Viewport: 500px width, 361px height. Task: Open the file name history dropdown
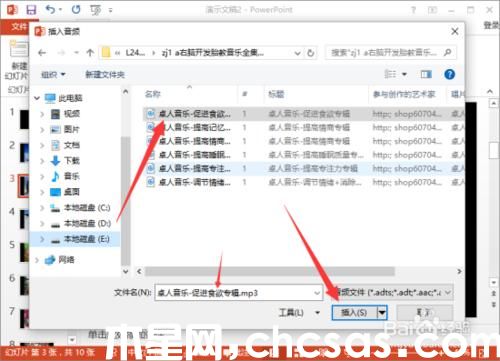point(317,293)
